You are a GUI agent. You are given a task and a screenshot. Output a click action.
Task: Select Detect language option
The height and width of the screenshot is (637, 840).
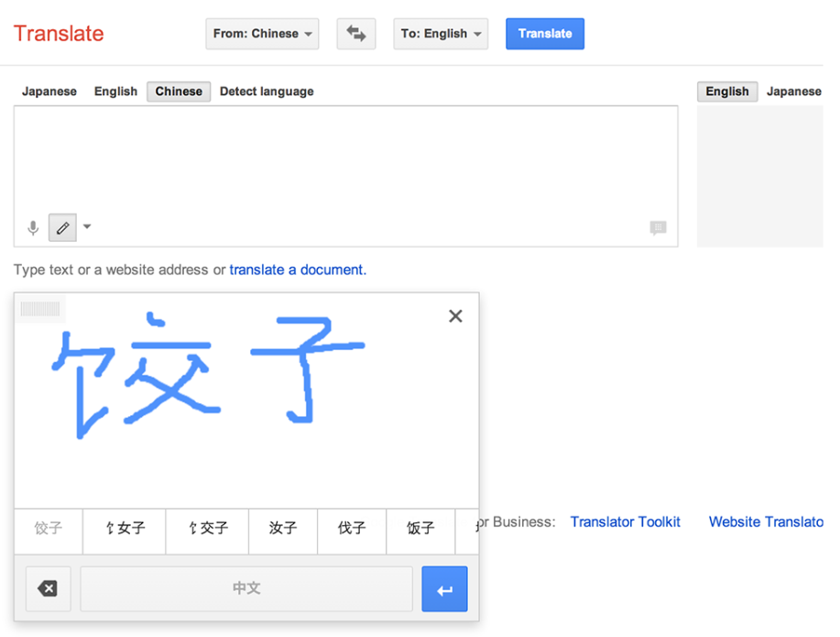point(267,92)
